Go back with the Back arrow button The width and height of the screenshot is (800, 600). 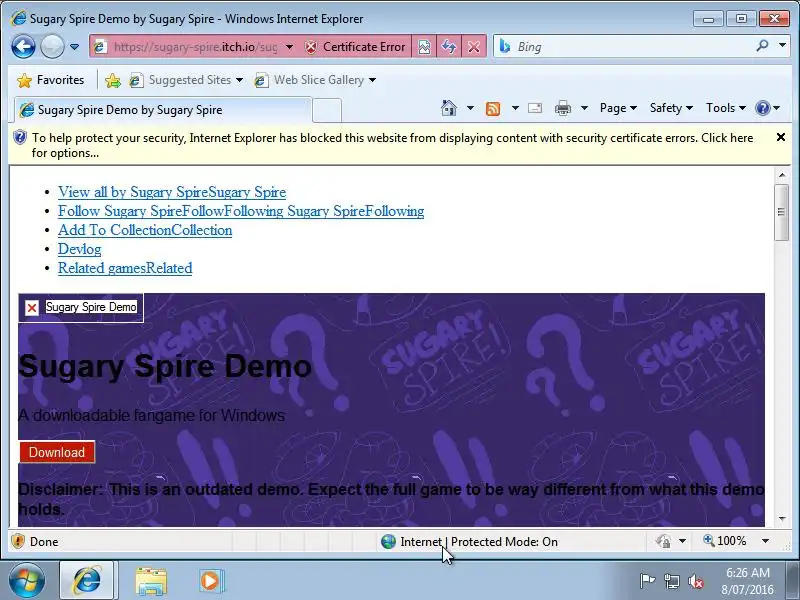[23, 47]
